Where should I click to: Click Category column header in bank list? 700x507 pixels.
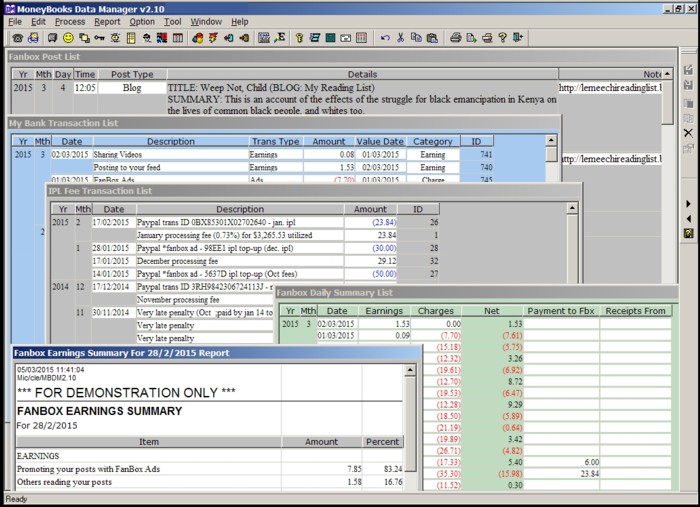point(433,141)
